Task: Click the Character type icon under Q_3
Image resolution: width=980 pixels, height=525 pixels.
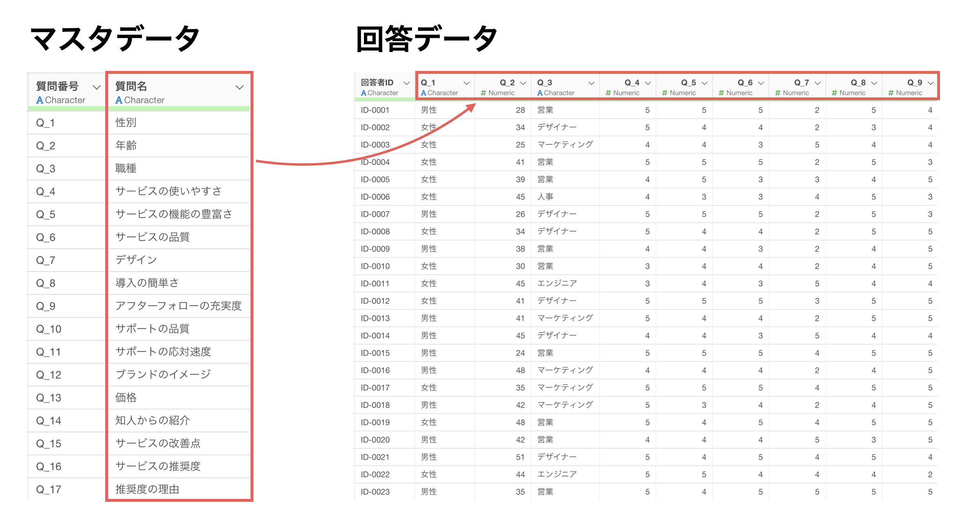Action: 540,93
